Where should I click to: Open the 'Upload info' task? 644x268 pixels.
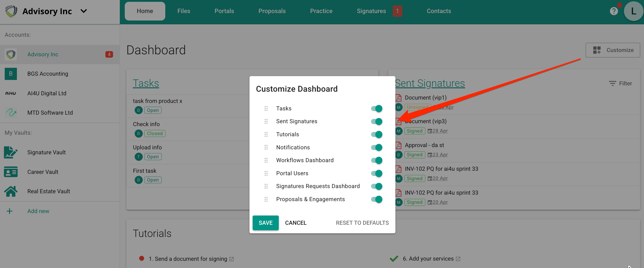tap(147, 148)
